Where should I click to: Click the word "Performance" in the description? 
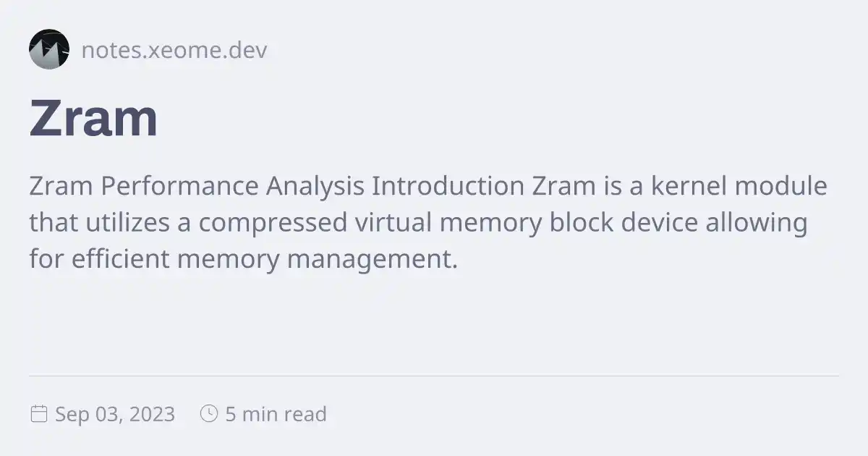coord(179,186)
